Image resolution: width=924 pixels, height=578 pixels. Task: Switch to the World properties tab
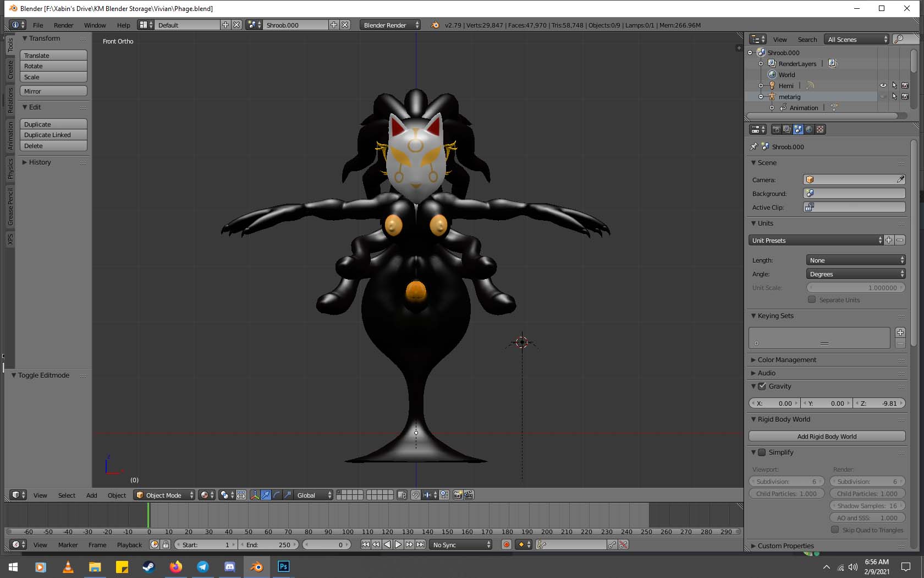point(809,129)
